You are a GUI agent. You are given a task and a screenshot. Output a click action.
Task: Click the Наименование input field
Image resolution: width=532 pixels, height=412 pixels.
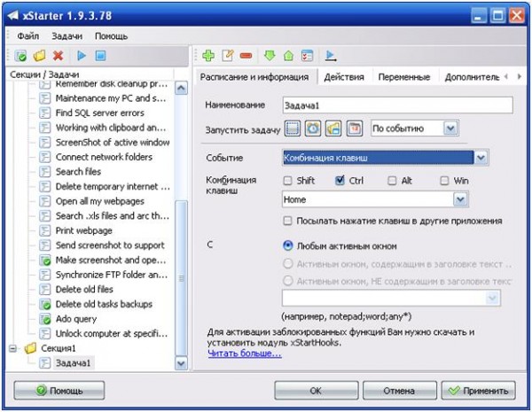pos(397,105)
